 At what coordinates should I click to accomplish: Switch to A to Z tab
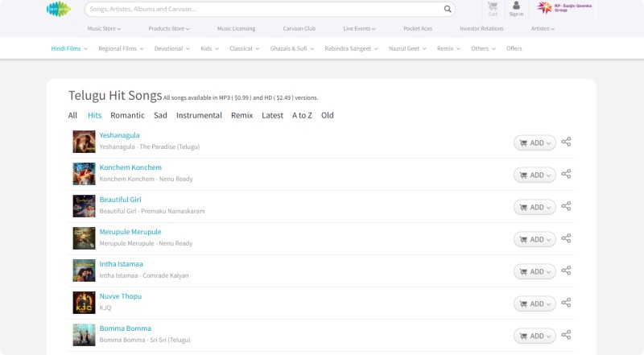click(x=302, y=115)
